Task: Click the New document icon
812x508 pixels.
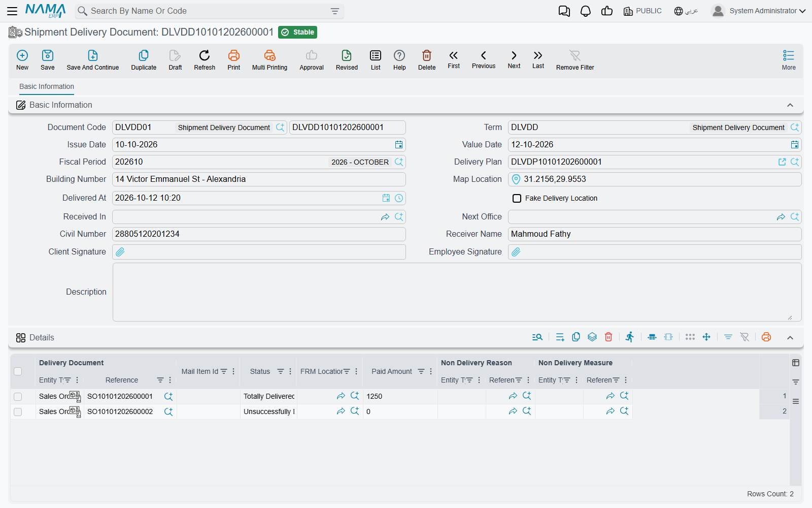Action: 22,60
